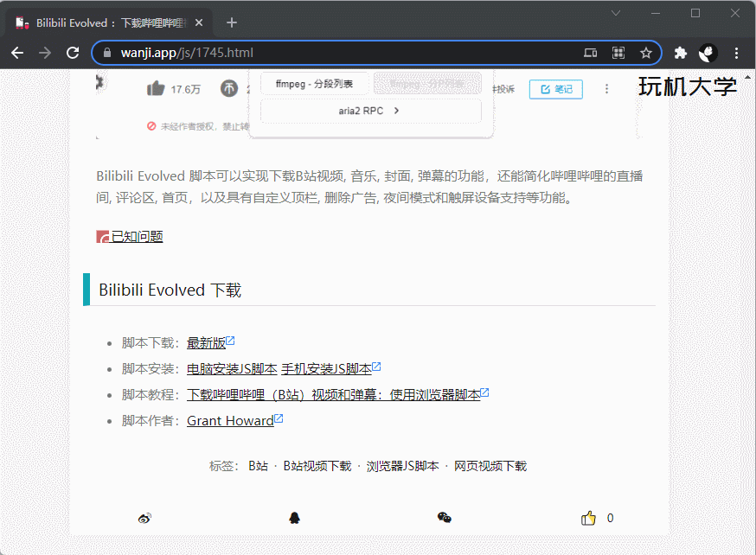Image resolution: width=756 pixels, height=555 pixels.
Task: Open the 下载哔哩哔哩 (B站) 视频和弹幕 tutorial link
Action: (x=334, y=395)
